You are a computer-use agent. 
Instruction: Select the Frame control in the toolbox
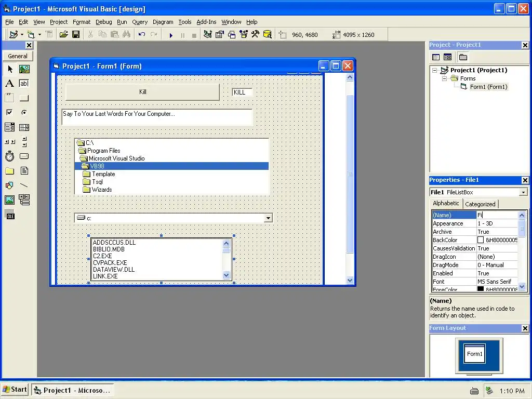click(10, 98)
